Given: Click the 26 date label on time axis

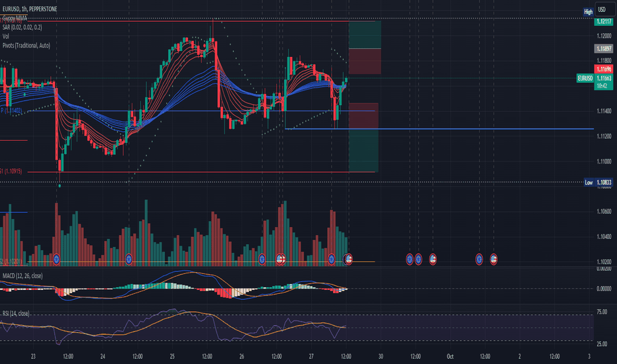Looking at the screenshot, I should (x=242, y=357).
